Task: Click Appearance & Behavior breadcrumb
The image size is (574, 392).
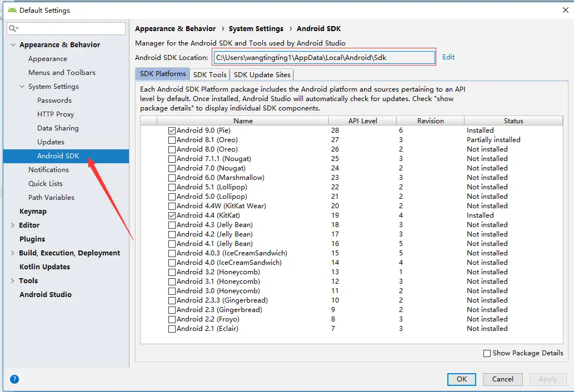Action: point(176,28)
